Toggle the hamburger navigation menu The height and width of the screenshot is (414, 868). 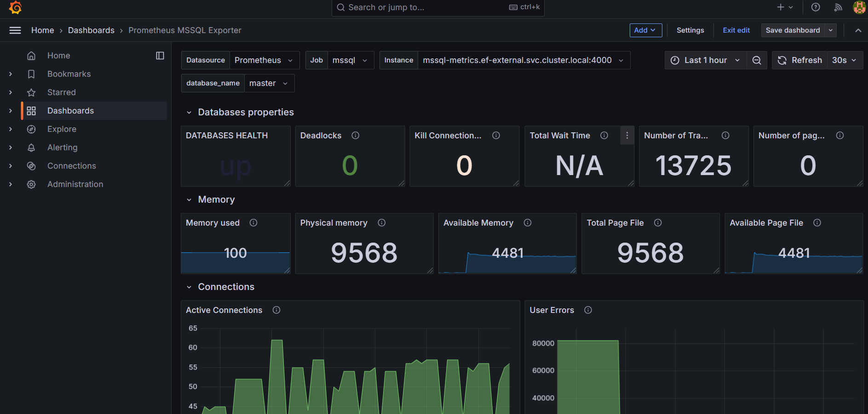click(15, 30)
